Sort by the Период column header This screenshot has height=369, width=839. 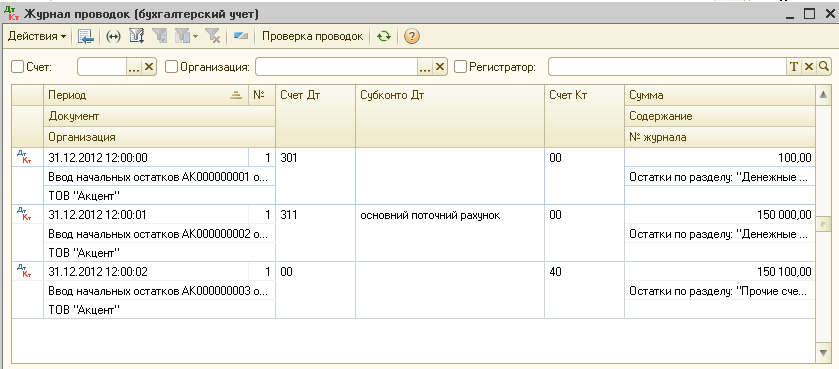point(146,95)
